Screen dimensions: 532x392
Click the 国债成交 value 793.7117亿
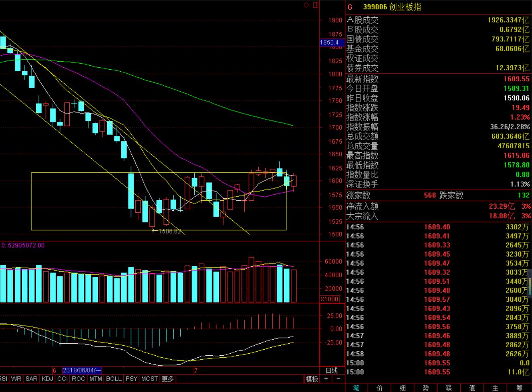point(510,39)
